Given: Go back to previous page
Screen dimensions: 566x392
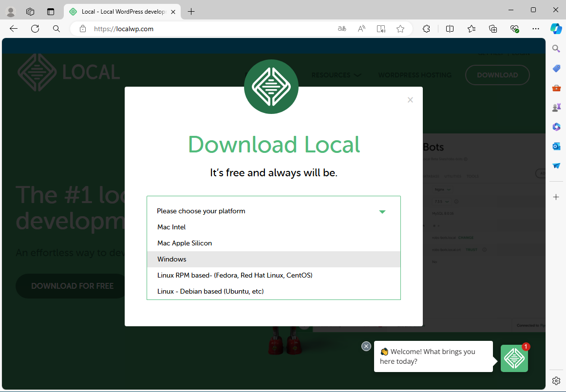Looking at the screenshot, I should 14,29.
